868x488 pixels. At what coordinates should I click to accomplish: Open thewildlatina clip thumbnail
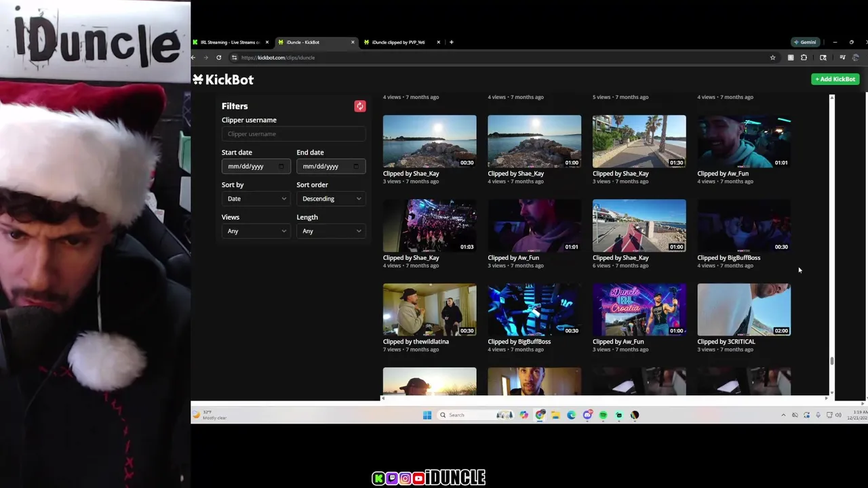pos(429,310)
